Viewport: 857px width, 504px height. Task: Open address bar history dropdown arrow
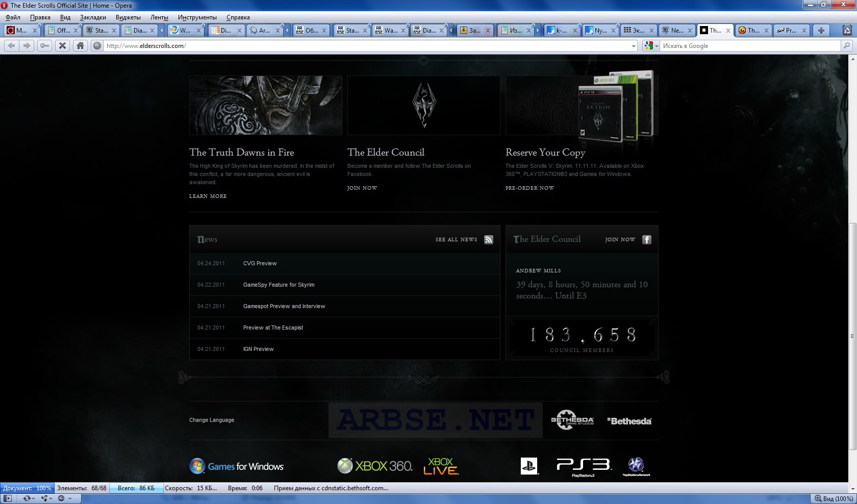pyautogui.click(x=634, y=46)
